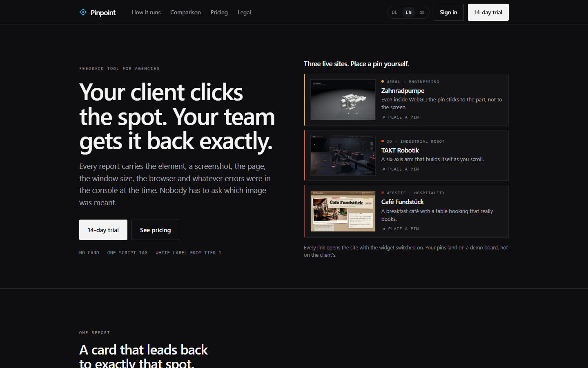Image resolution: width=588 pixels, height=368 pixels.
Task: Click the See pricing button
Action: [x=155, y=230]
